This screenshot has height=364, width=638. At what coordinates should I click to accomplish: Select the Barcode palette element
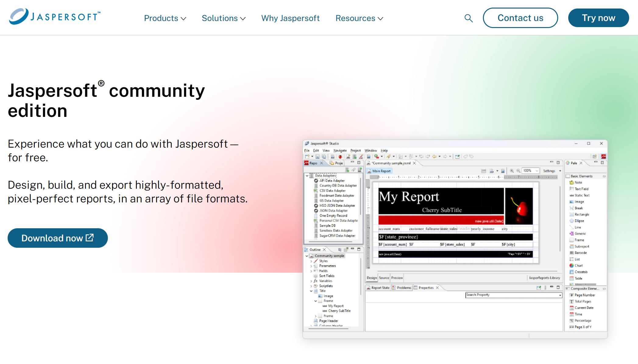pyautogui.click(x=580, y=253)
